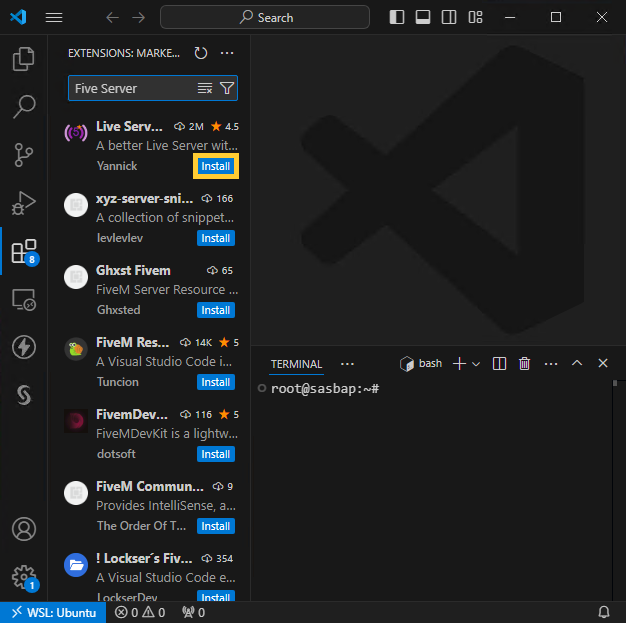Viewport: 626px width, 623px height.
Task: Open the lightning bolt activity bar icon
Action: point(24,347)
